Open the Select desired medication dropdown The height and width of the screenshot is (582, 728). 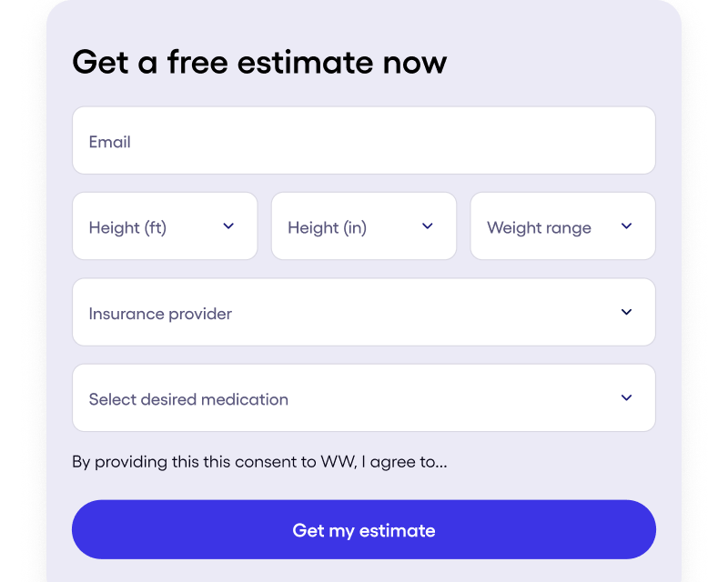(364, 398)
